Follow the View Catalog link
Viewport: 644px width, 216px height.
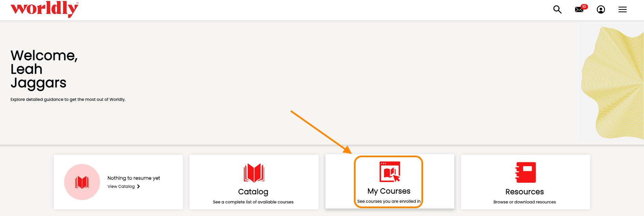[x=121, y=186]
